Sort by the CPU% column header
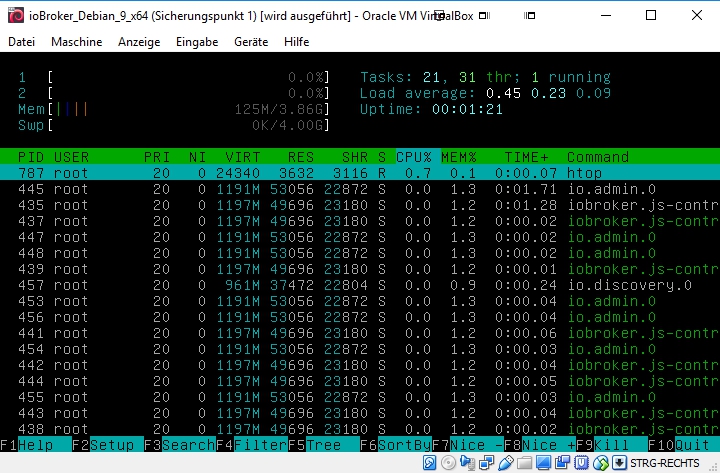Viewport: 720px width, 473px height. tap(414, 157)
